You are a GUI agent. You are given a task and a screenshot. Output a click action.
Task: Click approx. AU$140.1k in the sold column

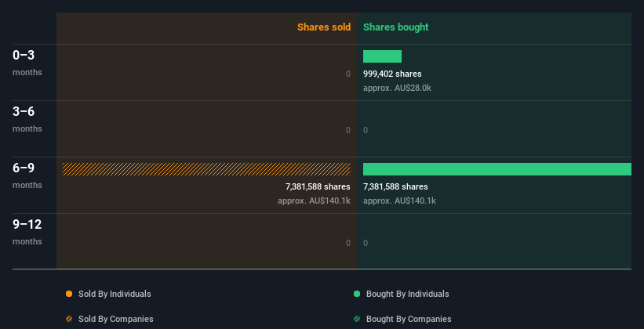(x=314, y=201)
